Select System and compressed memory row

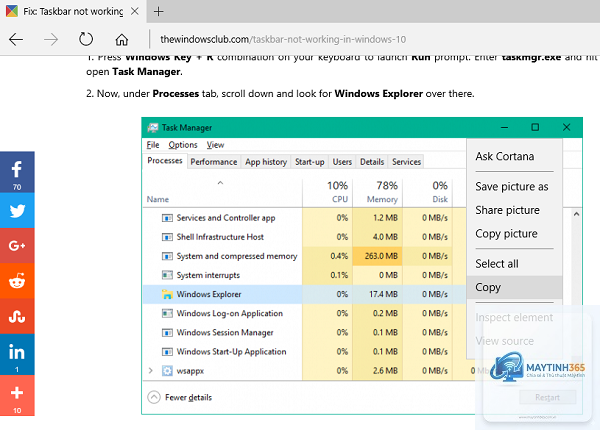click(304, 256)
